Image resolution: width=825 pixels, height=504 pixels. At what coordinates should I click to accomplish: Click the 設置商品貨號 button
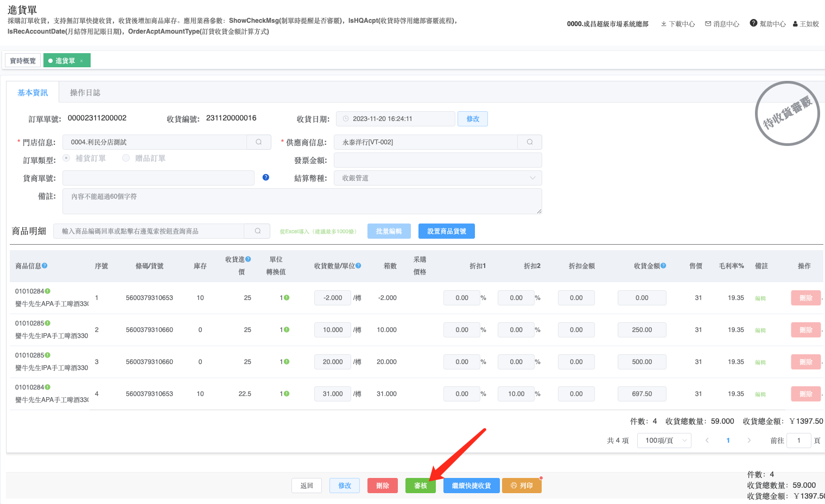tap(446, 231)
